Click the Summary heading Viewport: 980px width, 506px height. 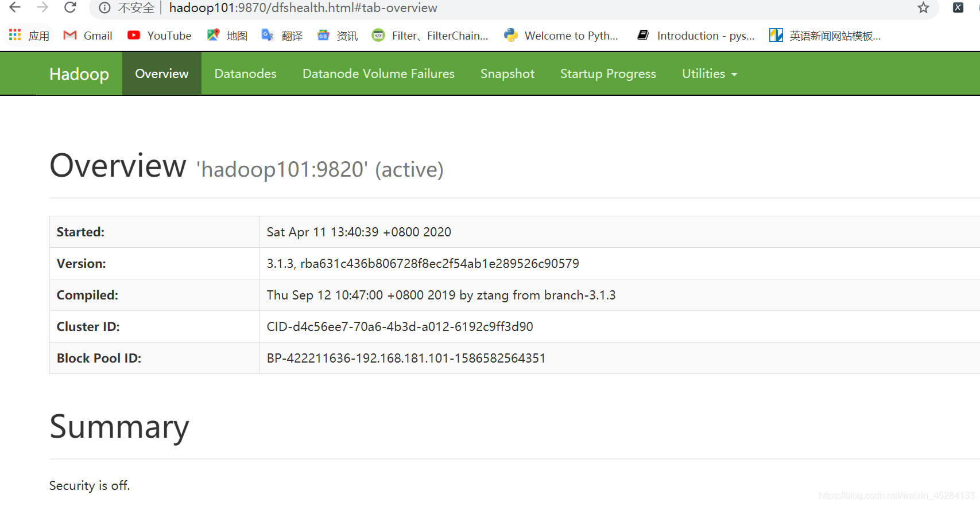[119, 427]
